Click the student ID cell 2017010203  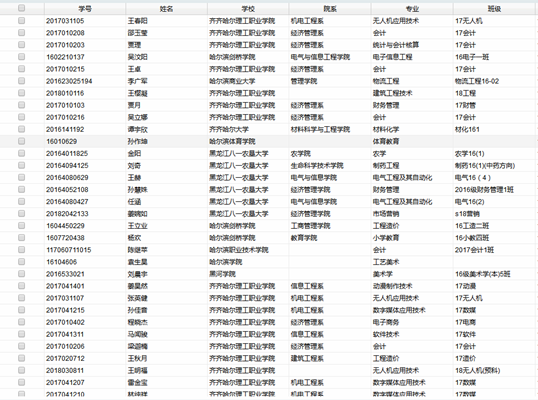tap(65, 45)
